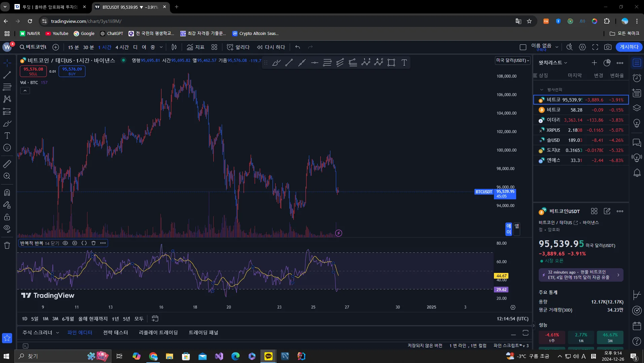Toggle auto scale (에이) on price axis
Viewport: 644px width, 363px height.
[509, 229]
